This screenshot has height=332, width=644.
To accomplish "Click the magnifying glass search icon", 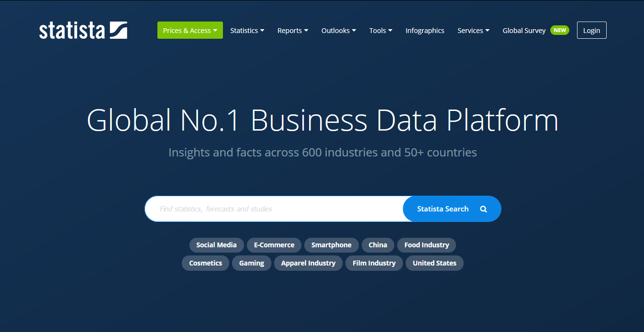I will tap(483, 209).
